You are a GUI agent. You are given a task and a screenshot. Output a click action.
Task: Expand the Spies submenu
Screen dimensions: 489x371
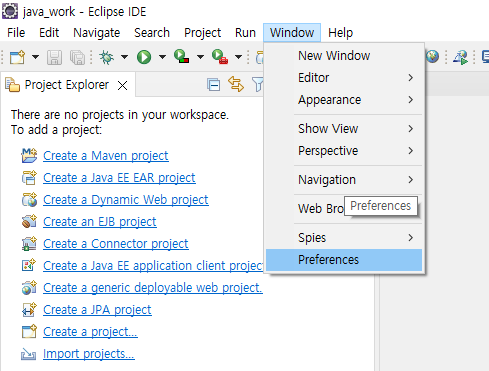click(344, 238)
